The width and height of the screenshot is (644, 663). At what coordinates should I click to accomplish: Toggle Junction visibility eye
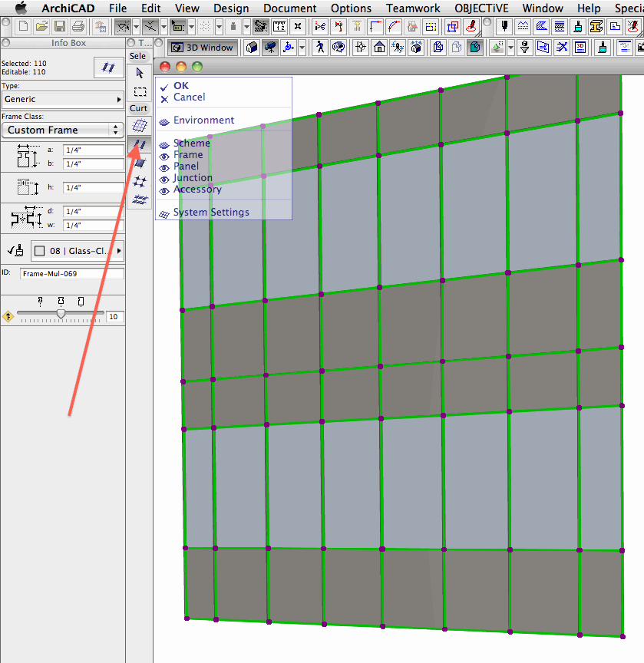coord(164,180)
